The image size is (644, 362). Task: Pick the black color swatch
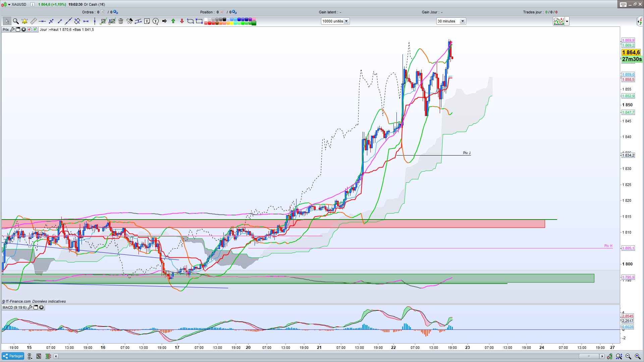click(224, 19)
